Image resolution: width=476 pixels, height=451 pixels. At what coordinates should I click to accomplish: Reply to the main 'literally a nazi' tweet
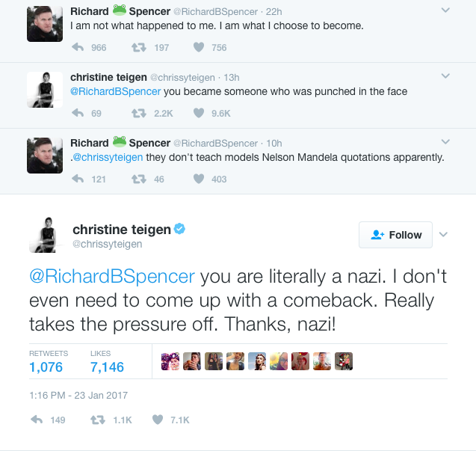(x=36, y=420)
